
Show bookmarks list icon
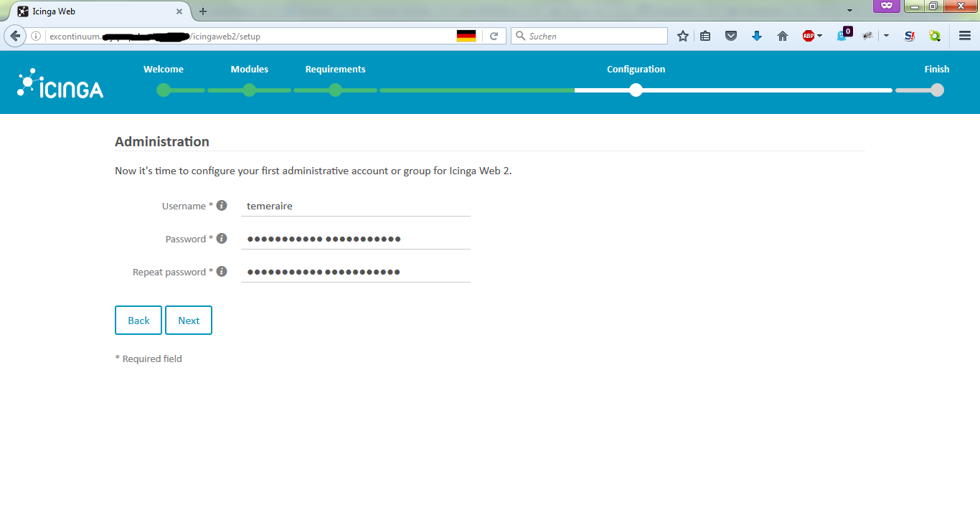click(705, 36)
